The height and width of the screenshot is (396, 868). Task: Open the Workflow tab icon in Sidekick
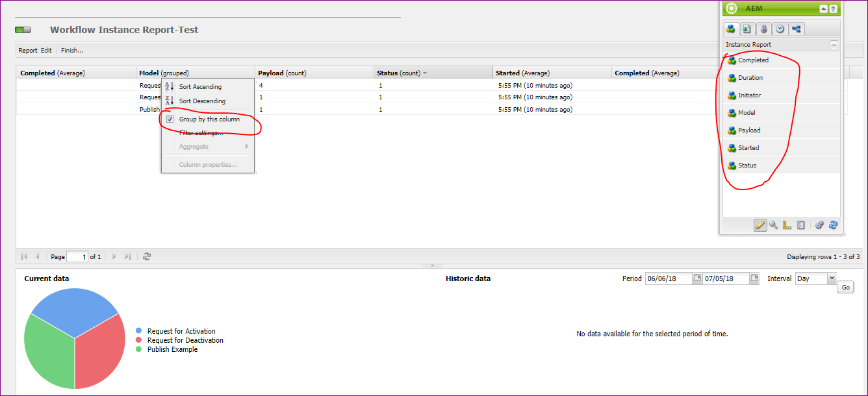796,29
